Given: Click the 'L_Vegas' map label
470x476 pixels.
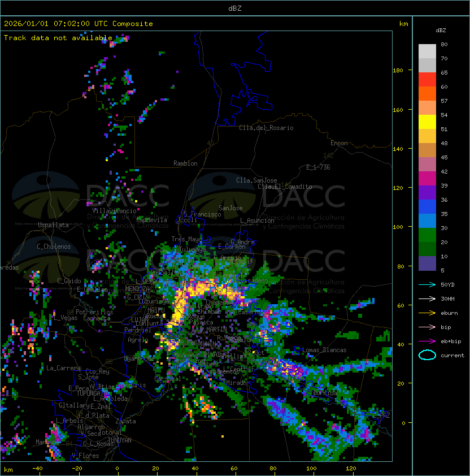Looking at the screenshot, I should (x=66, y=318).
